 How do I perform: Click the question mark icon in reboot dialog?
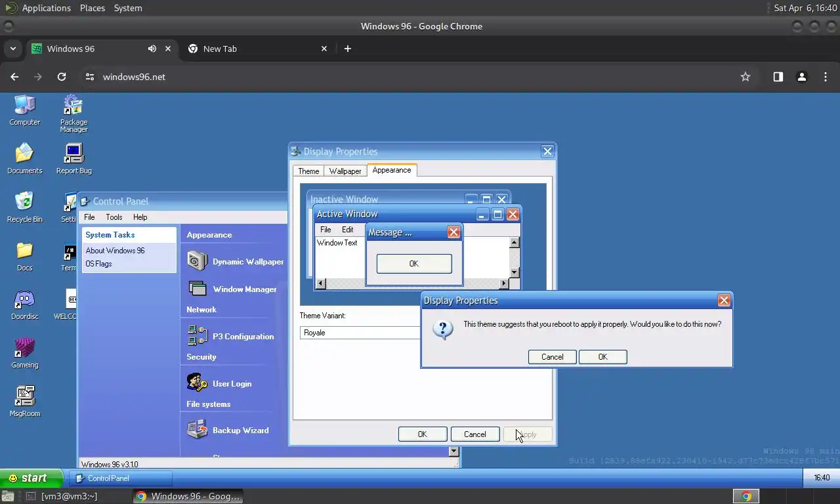[x=443, y=329]
